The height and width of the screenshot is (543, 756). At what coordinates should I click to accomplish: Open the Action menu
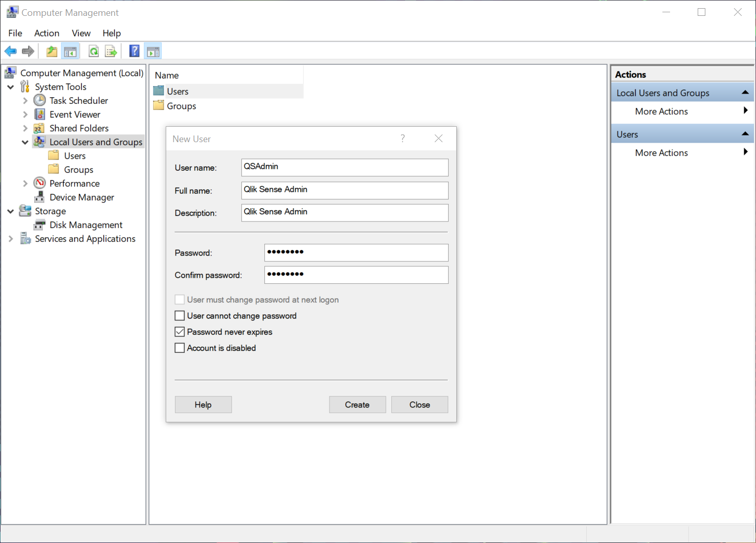tap(47, 33)
